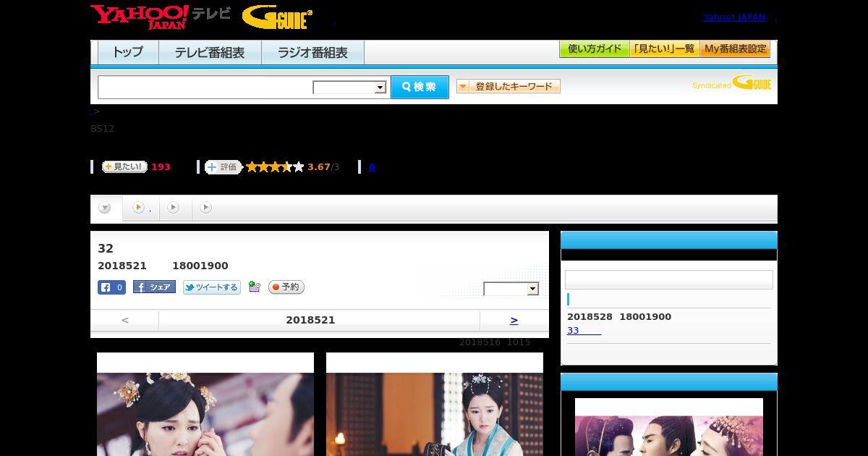The image size is (868, 456).
Task: Click the star rating display
Action: pos(275,167)
